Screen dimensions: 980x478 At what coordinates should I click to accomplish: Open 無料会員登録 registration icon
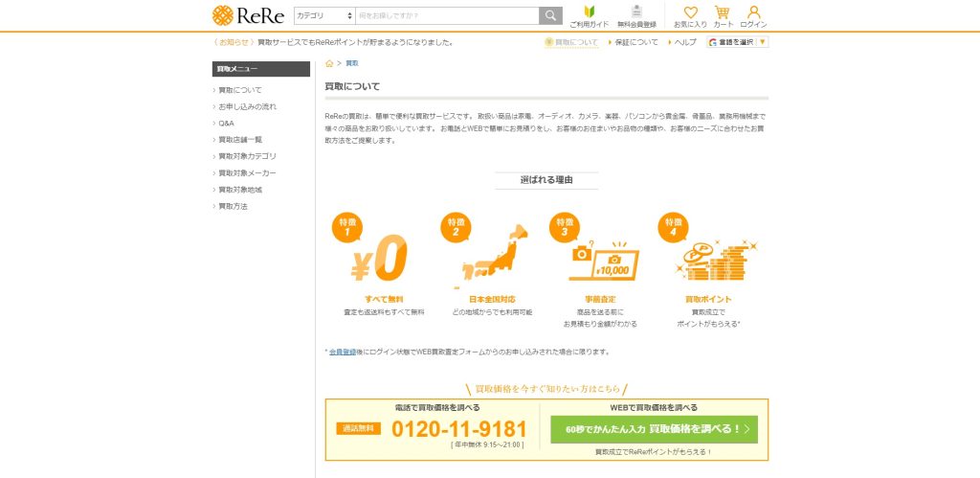[x=636, y=17]
